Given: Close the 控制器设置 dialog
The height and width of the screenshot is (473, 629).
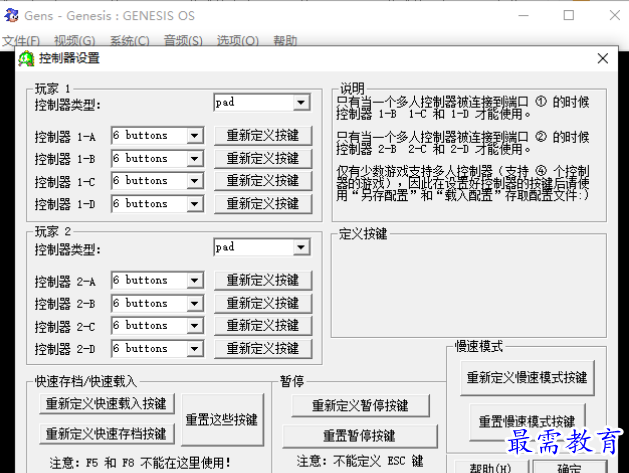Looking at the screenshot, I should [603, 59].
